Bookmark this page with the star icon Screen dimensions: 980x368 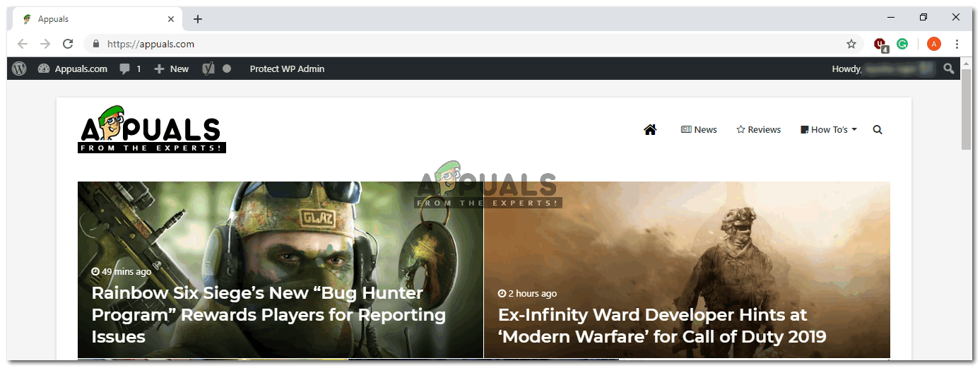click(851, 44)
